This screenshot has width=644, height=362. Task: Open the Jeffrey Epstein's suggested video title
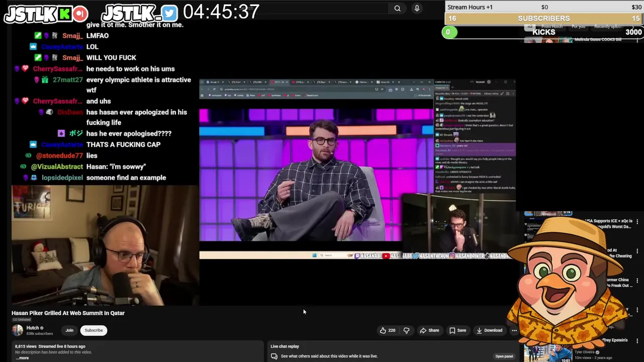[615, 340]
